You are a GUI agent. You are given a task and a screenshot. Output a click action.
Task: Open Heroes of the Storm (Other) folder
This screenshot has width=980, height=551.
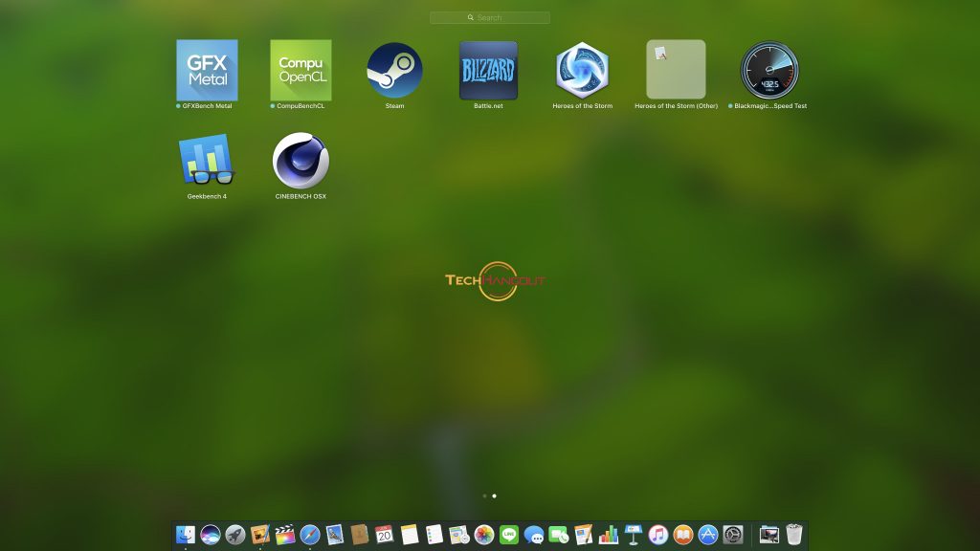(676, 69)
